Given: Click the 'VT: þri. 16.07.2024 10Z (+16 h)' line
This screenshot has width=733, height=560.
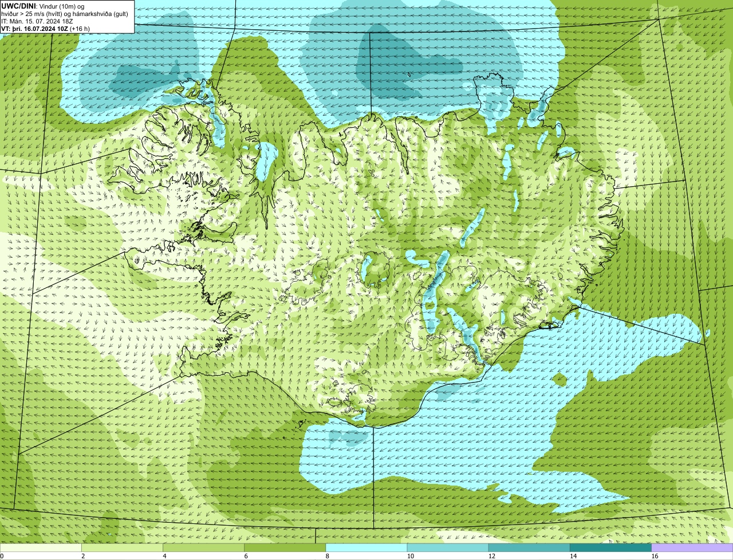Looking at the screenshot, I should pos(46,28).
